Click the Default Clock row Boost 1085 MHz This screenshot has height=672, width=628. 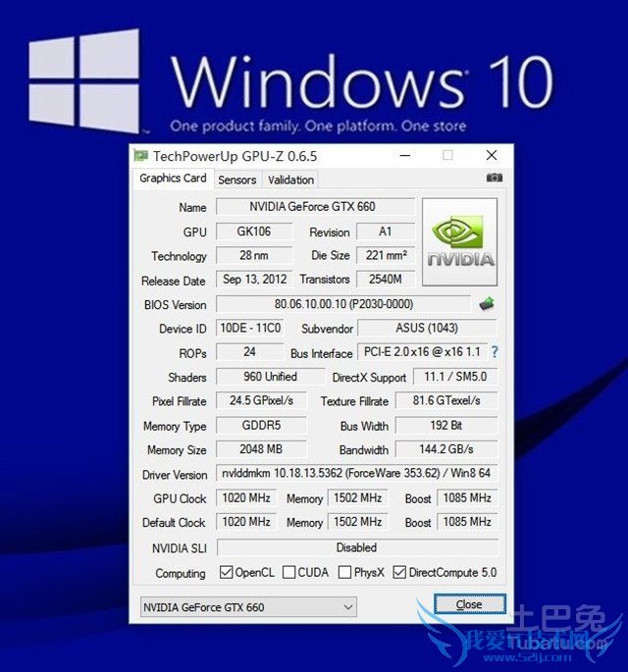467,522
